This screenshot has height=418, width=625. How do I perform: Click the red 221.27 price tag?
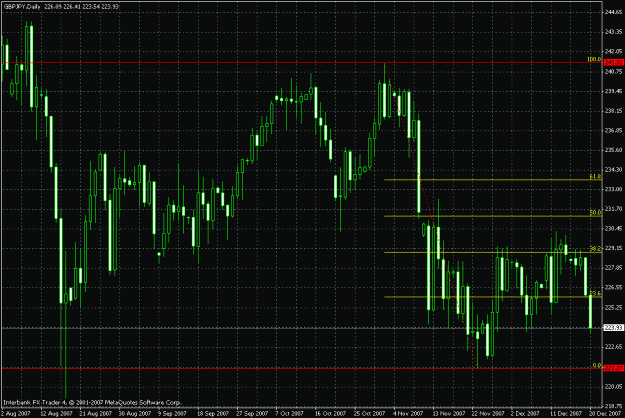tap(613, 368)
